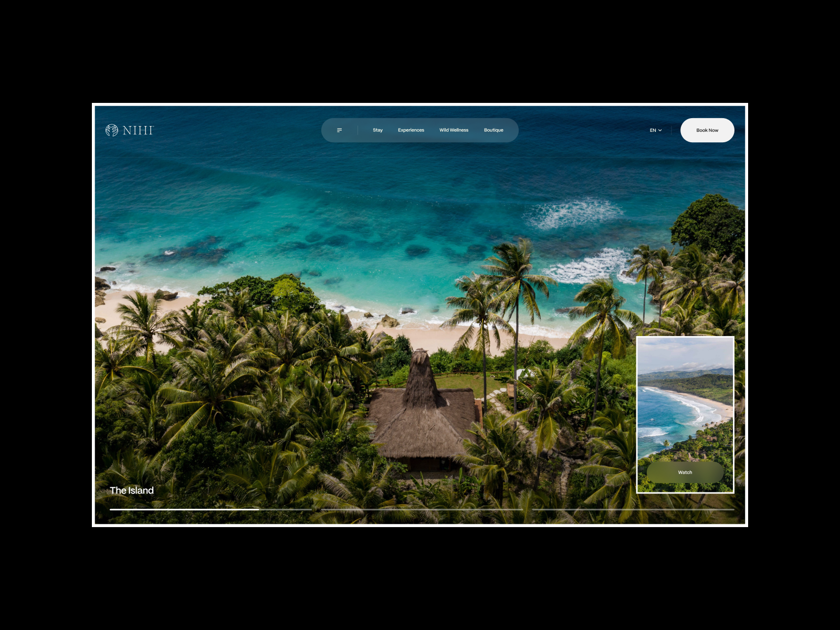Image resolution: width=840 pixels, height=630 pixels.
Task: Click the NIHI hand emblem icon
Action: point(111,130)
